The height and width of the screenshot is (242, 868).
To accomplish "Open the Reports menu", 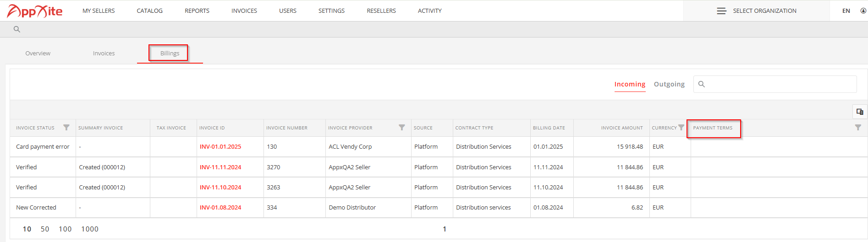I will (197, 11).
